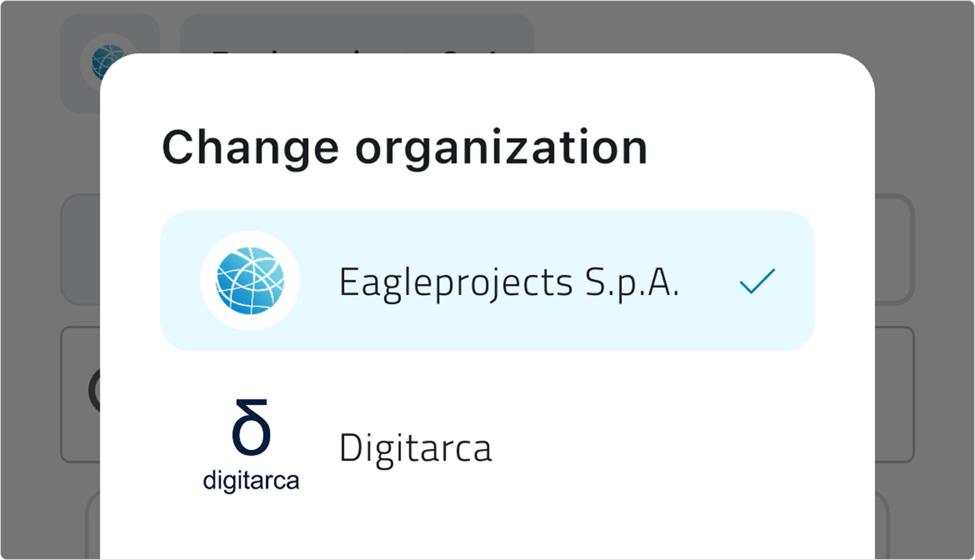Viewport: 975px width, 560px height.
Task: Click the "Digitarca" name label
Action: 416,448
